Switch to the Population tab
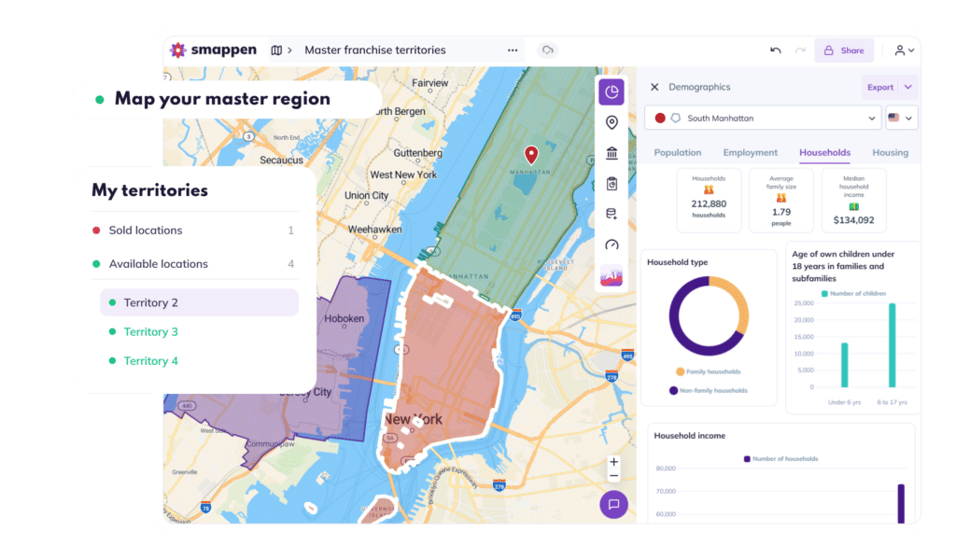This screenshot has width=956, height=560. (x=678, y=152)
